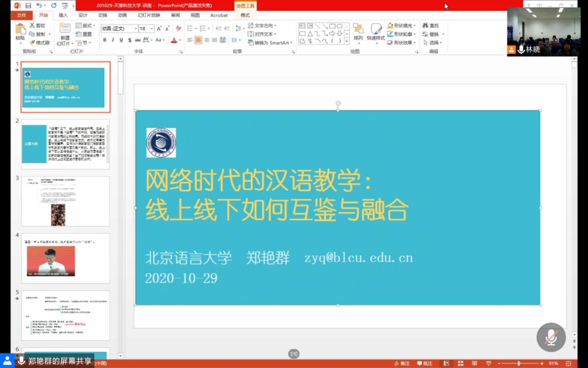Click the Decrease Font Size icon
The height and width of the screenshot is (368, 588).
(x=167, y=29)
